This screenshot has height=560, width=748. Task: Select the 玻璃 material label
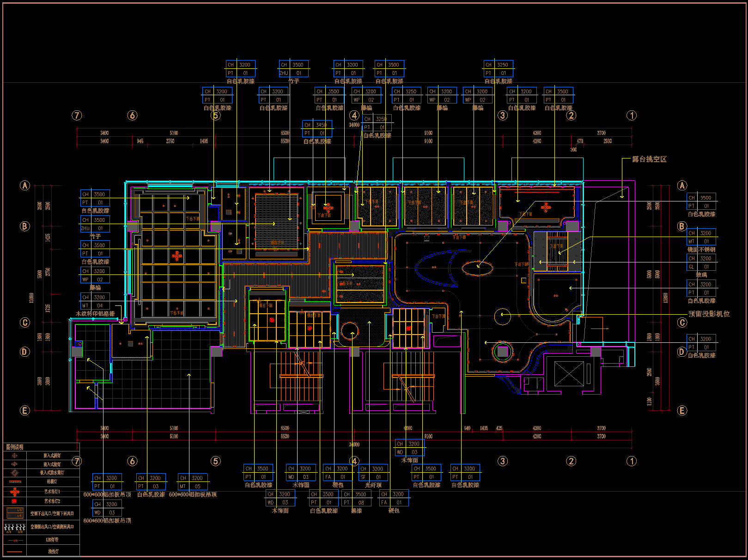[701, 274]
